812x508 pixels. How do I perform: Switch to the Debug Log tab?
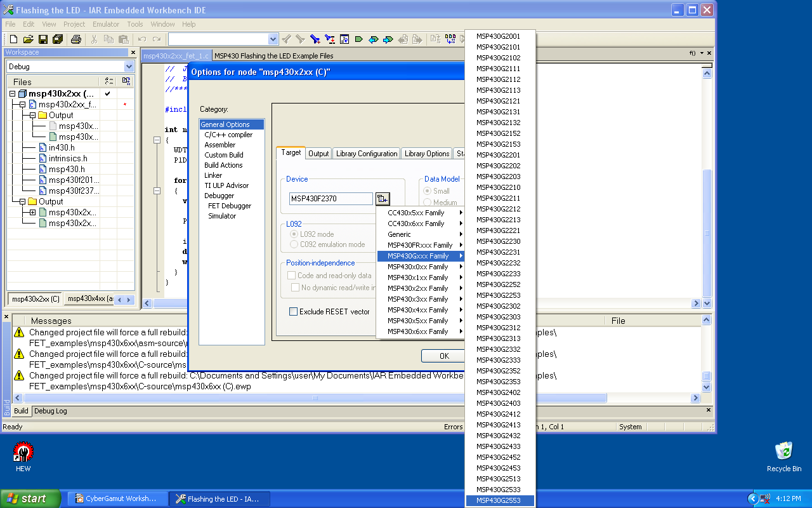pos(51,411)
